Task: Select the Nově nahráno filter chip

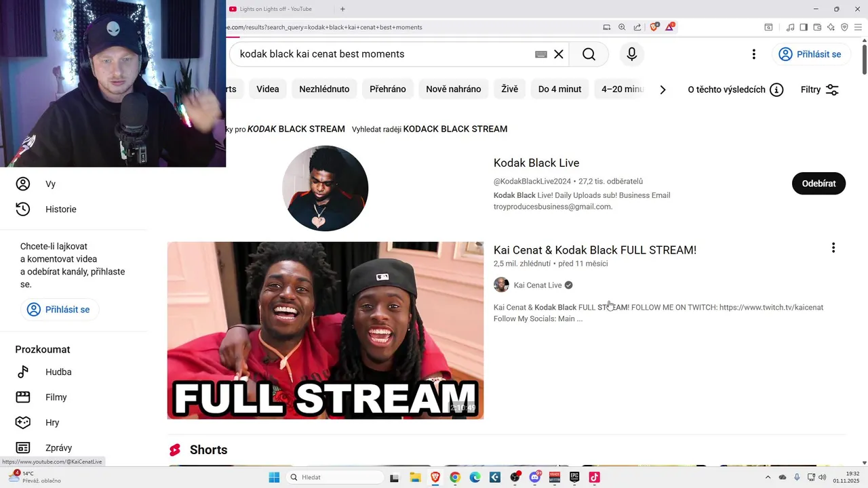Action: [454, 89]
